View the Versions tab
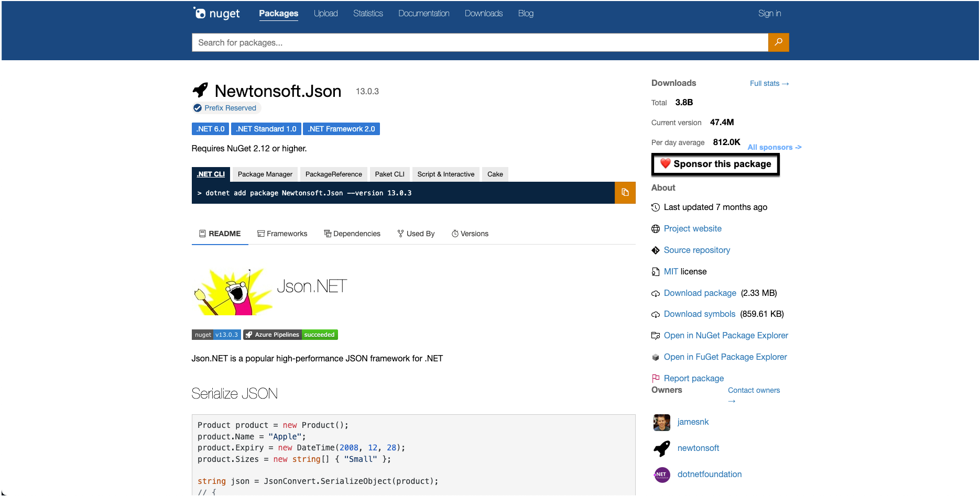Image resolution: width=980 pixels, height=497 pixels. [470, 234]
